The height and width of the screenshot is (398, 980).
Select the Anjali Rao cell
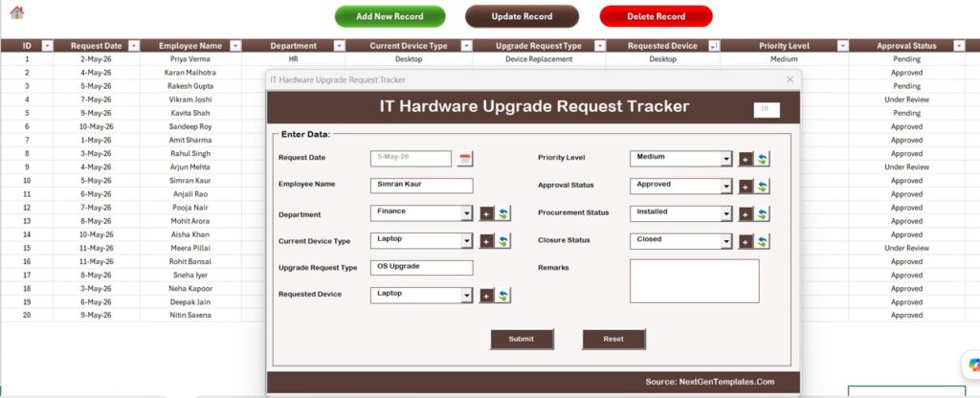pos(190,194)
